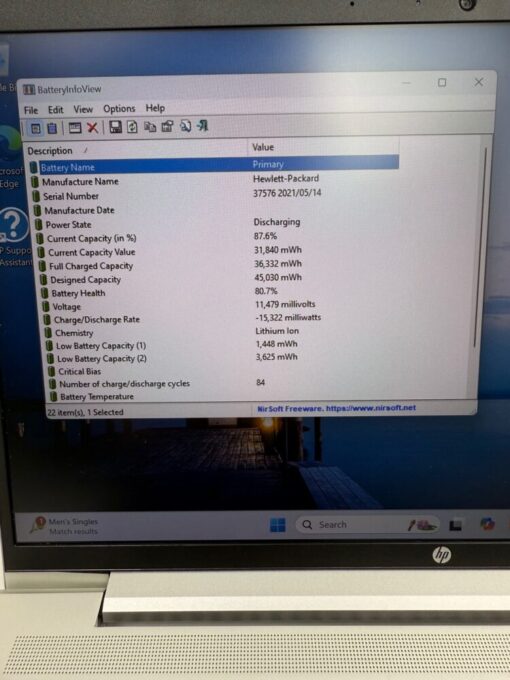Select the Power State row
Viewport: 510px width, 680px height.
[x=217, y=224]
